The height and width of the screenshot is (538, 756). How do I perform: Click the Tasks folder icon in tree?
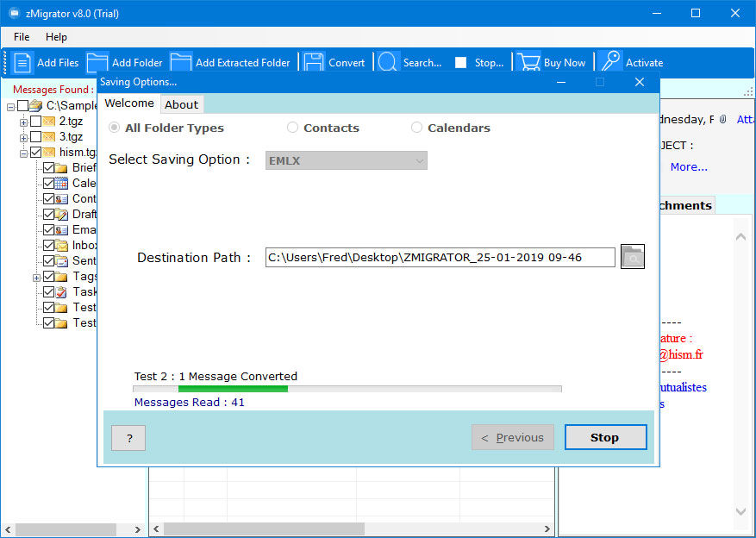tap(61, 291)
